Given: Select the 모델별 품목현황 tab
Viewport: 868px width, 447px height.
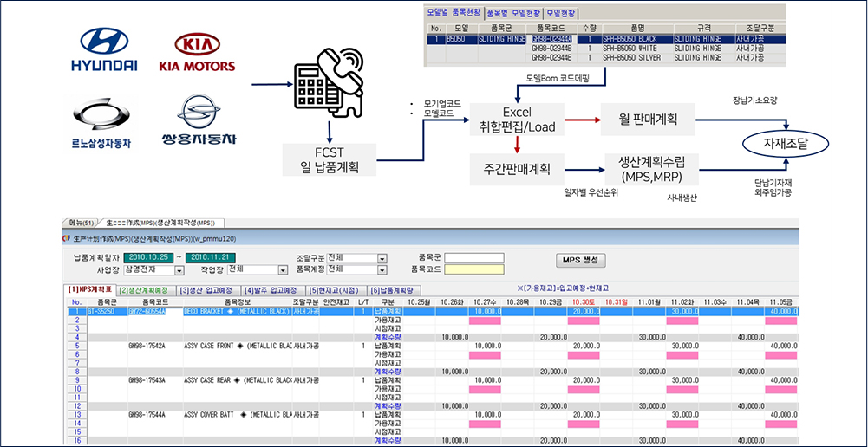Looking at the screenshot, I should [x=454, y=13].
